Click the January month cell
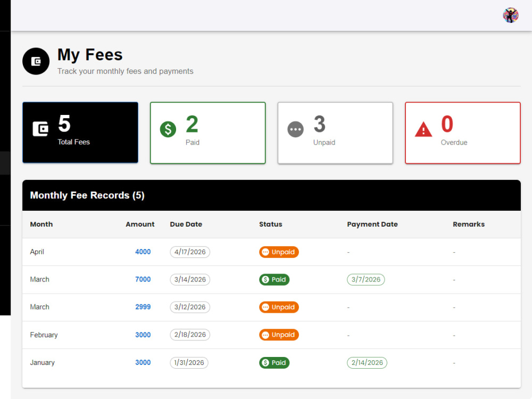The image size is (532, 399). point(42,362)
